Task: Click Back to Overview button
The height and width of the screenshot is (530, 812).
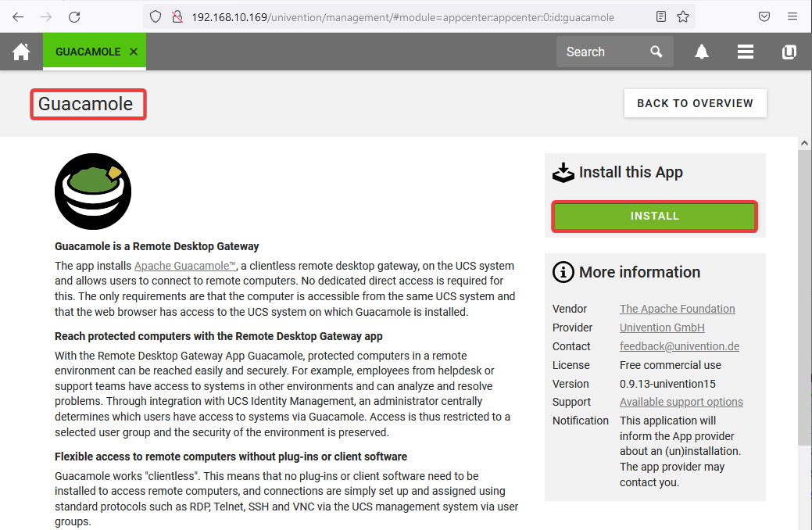Action: [695, 103]
